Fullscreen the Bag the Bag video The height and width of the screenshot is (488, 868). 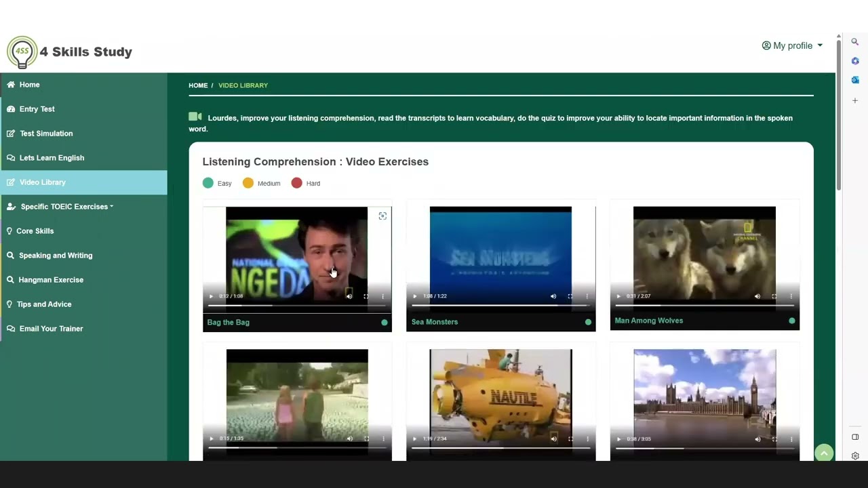(366, 296)
